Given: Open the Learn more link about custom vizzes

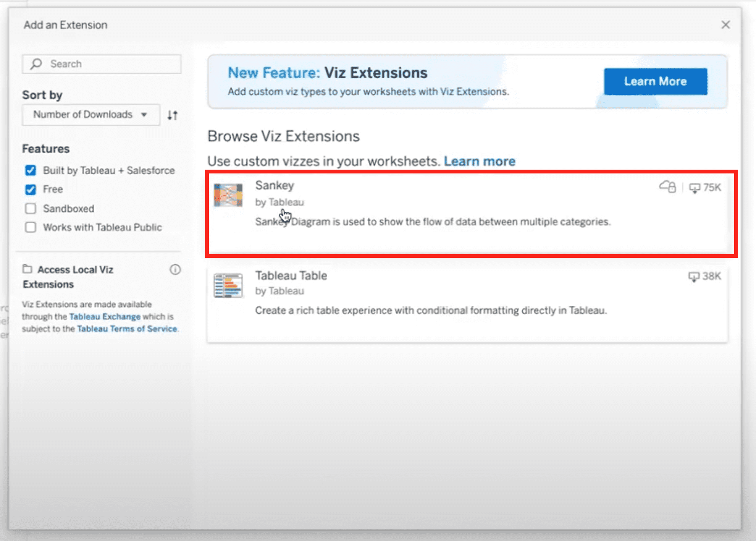Looking at the screenshot, I should (480, 161).
